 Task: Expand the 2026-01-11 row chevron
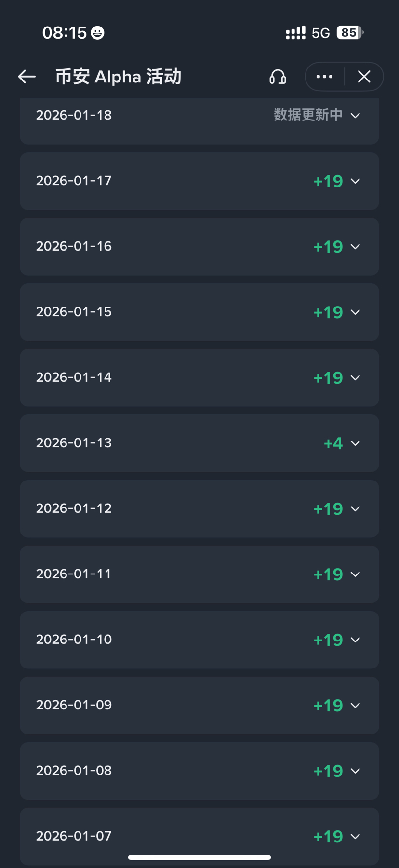click(x=356, y=574)
